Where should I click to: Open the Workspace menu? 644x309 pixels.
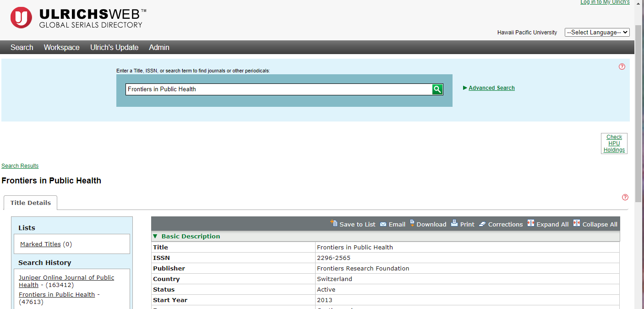pos(62,48)
